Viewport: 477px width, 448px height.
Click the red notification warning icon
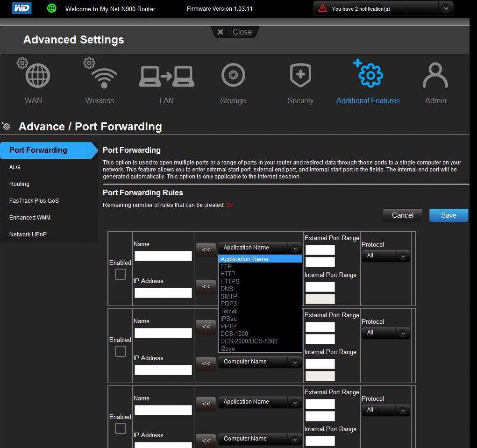click(x=322, y=8)
